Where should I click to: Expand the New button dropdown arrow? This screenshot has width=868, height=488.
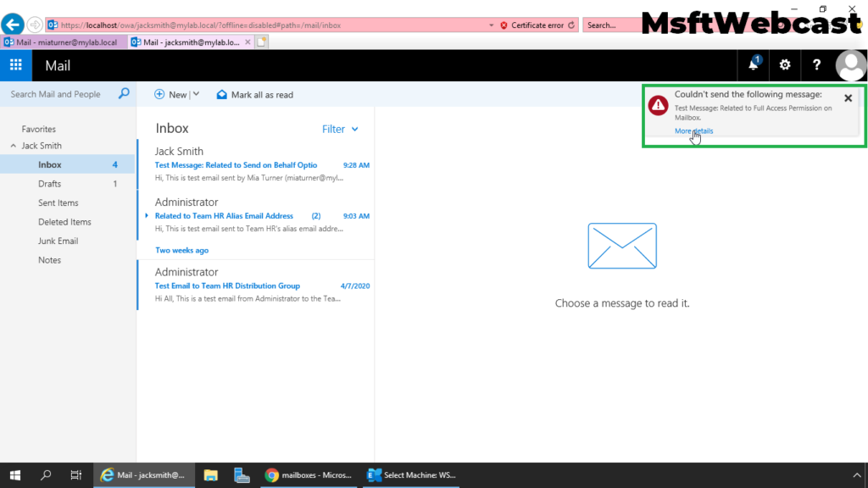(196, 95)
